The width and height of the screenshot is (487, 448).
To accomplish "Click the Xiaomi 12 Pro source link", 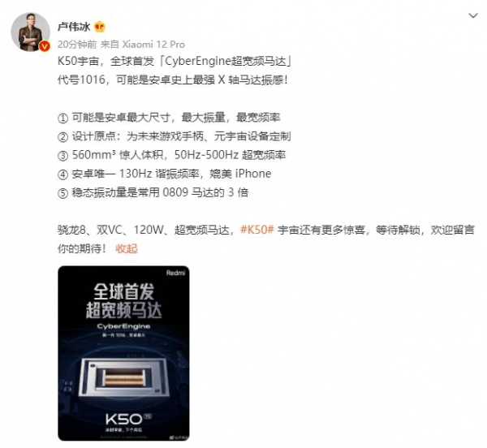I will pyautogui.click(x=153, y=45).
